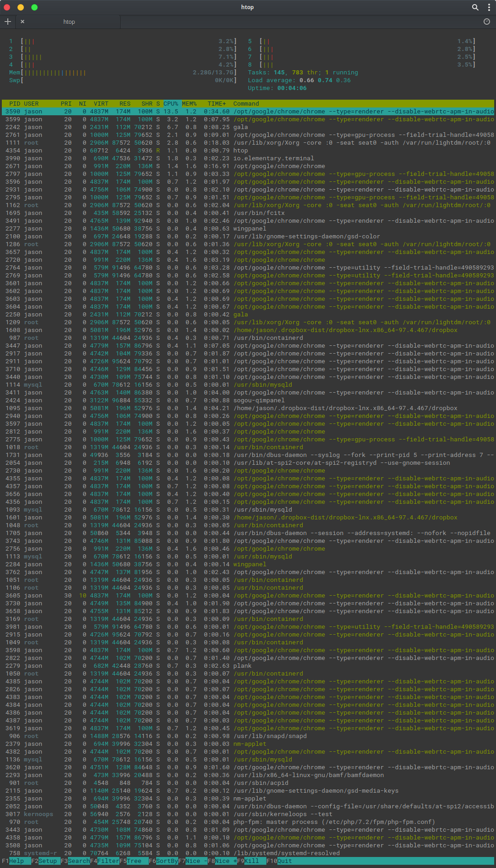Image resolution: width=496 pixels, height=868 pixels.
Task: Select the chrome row with NI 10
Action: pos(248,596)
